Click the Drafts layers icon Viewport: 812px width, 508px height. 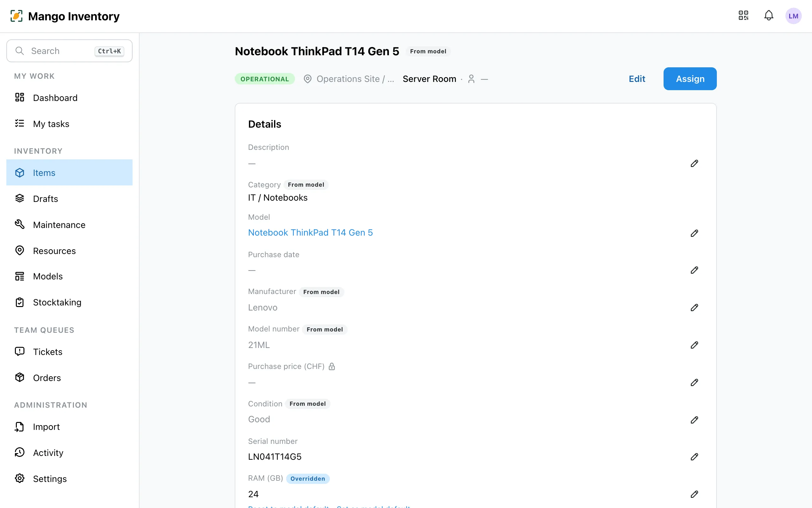point(20,198)
